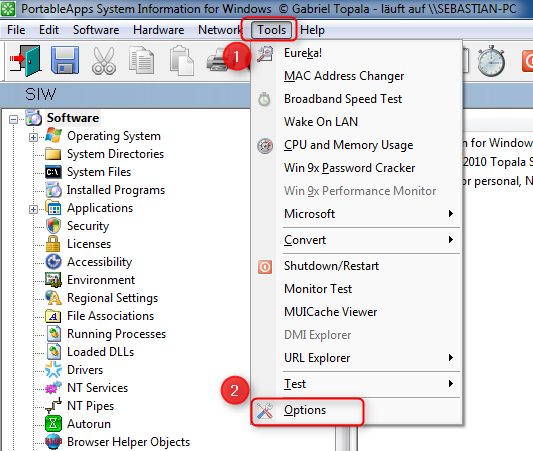Click the Cut scissors toolbar icon
The width and height of the screenshot is (533, 451).
click(x=104, y=61)
